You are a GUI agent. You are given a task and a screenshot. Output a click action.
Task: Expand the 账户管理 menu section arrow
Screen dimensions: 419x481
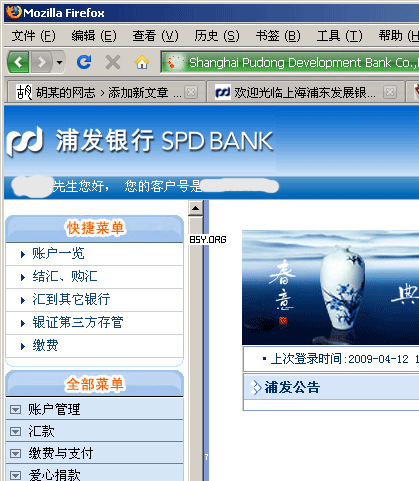15,410
